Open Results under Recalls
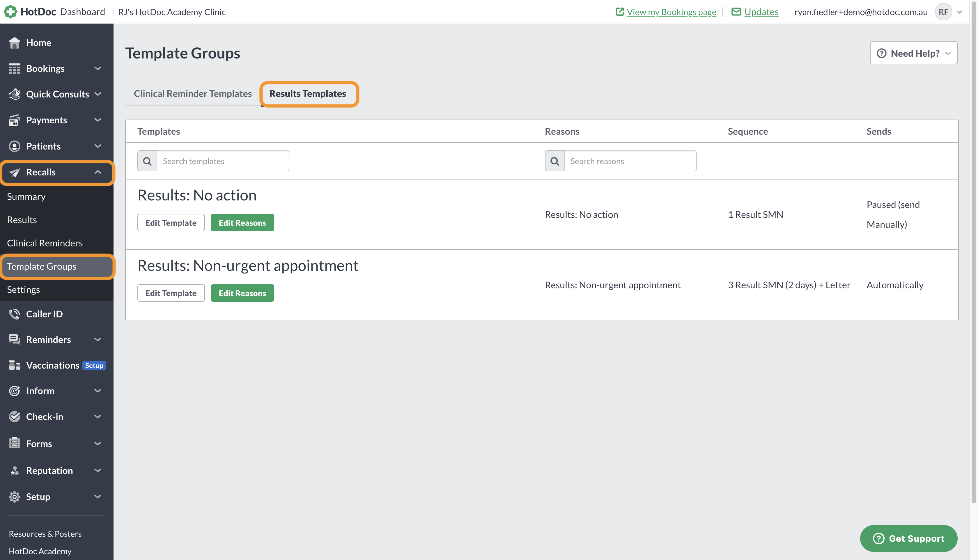Image resolution: width=978 pixels, height=560 pixels. pyautogui.click(x=22, y=220)
